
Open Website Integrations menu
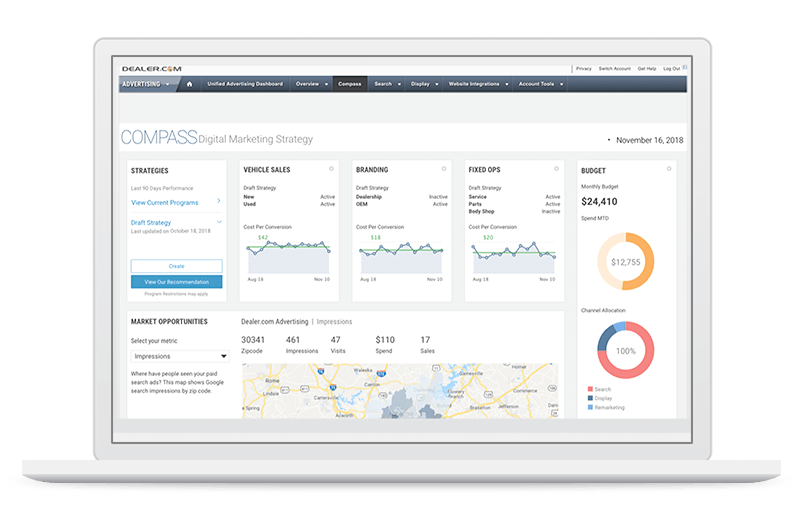point(479,84)
